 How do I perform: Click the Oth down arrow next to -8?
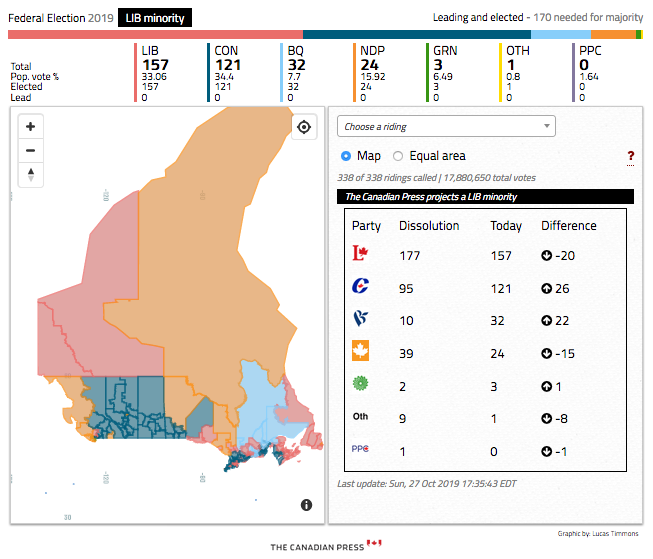pos(546,418)
